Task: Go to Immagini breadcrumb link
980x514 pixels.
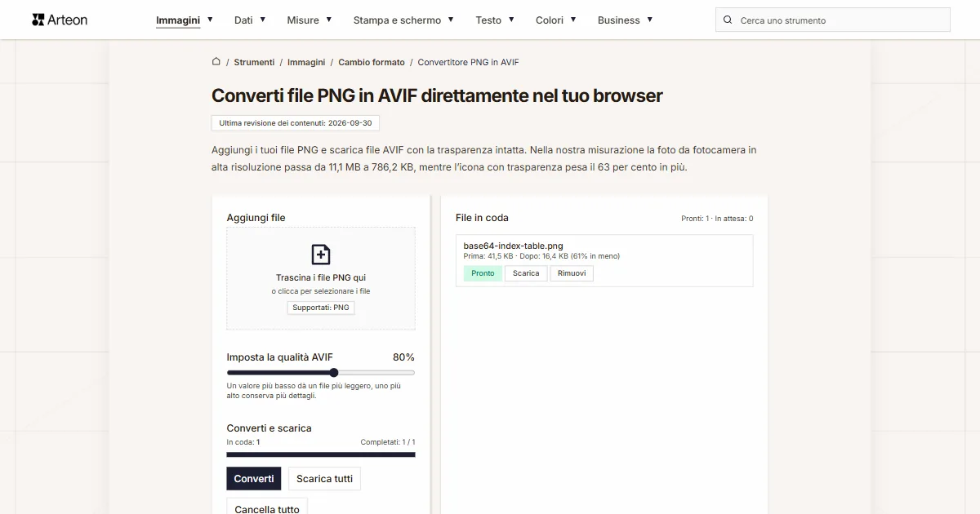Action: pyautogui.click(x=306, y=62)
